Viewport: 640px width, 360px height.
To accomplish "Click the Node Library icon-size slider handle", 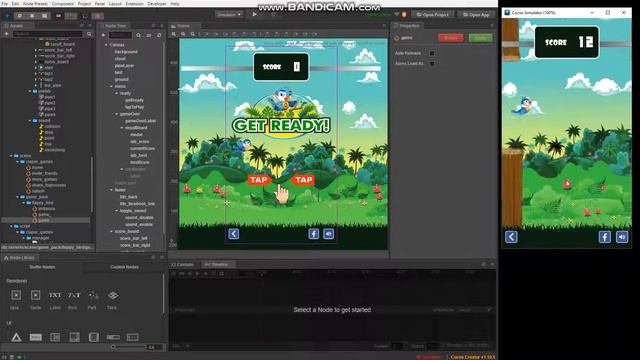I will [x=113, y=347].
